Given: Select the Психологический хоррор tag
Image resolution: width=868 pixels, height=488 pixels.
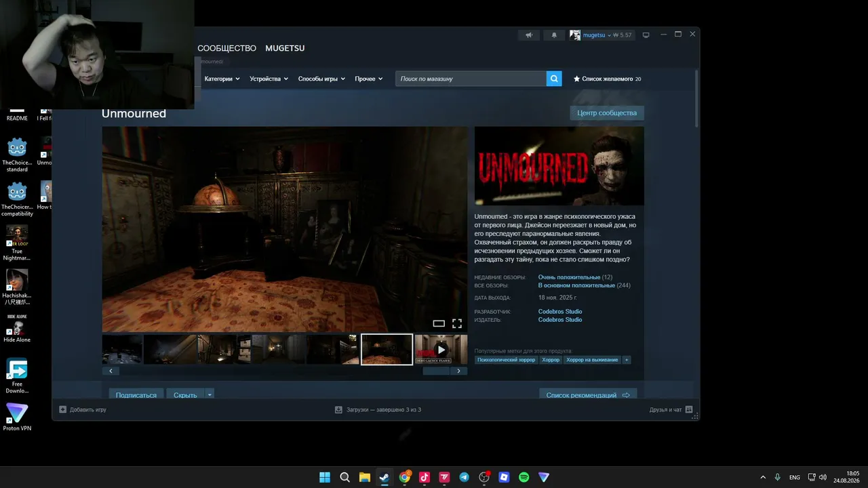Looking at the screenshot, I should pos(506,360).
